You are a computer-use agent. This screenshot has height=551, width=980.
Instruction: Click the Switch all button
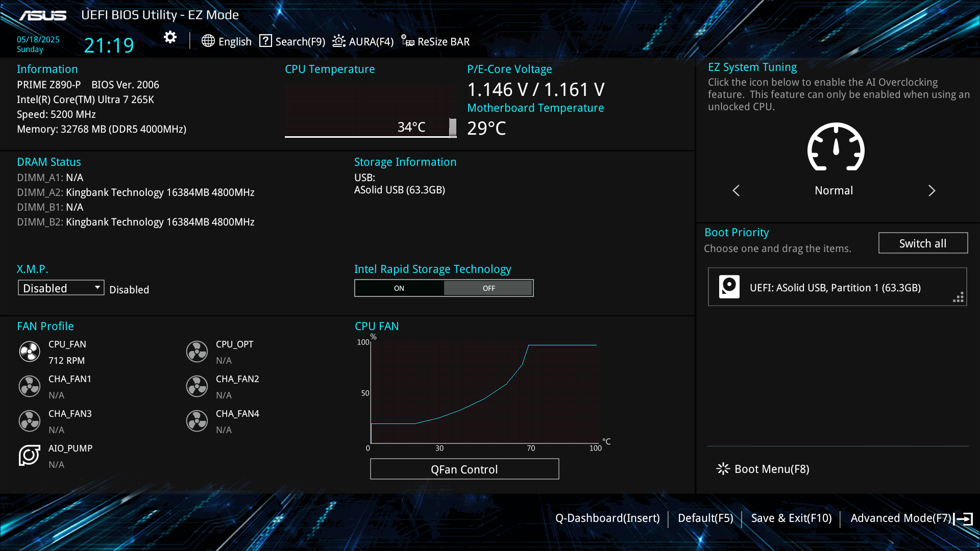(x=923, y=243)
